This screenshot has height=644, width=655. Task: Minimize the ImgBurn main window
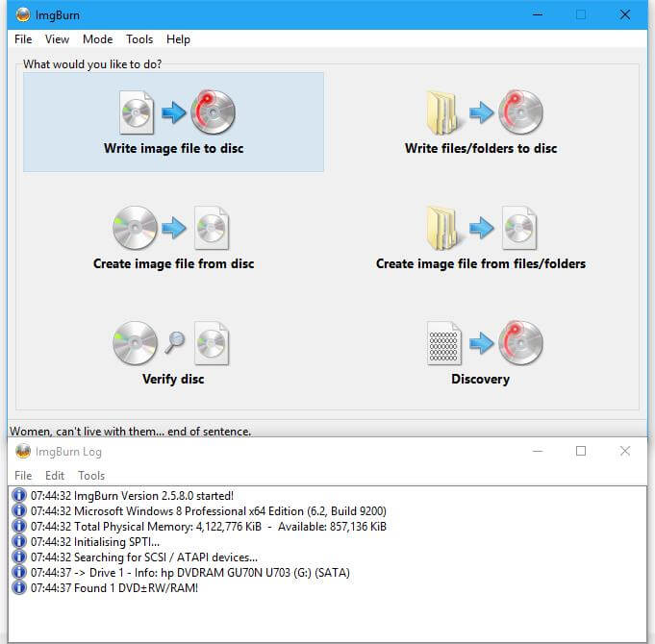click(538, 15)
